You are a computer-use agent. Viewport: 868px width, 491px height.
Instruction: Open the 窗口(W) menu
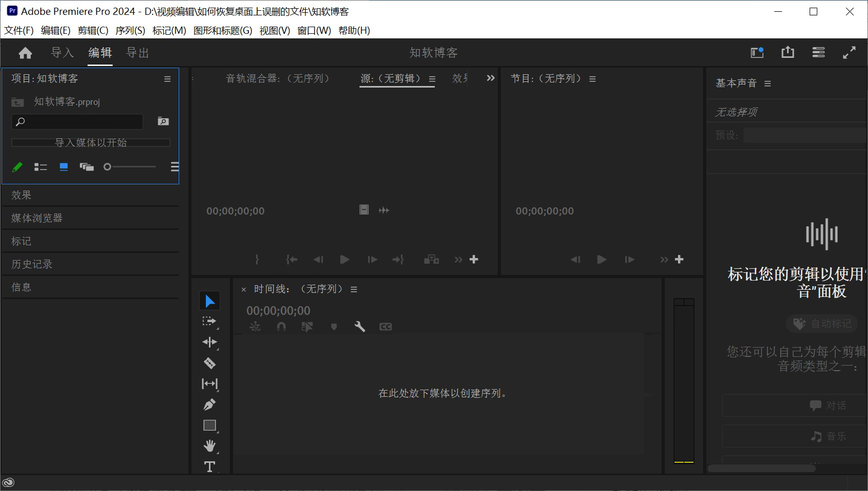314,30
